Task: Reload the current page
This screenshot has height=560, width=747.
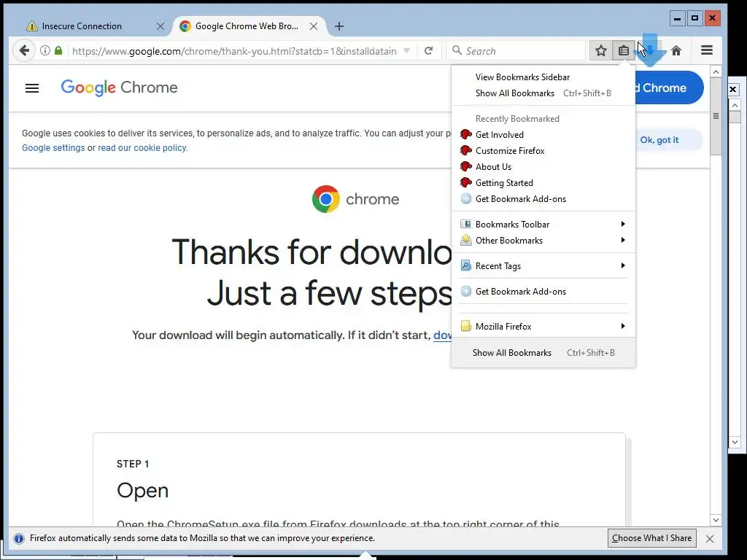Action: coord(429,50)
